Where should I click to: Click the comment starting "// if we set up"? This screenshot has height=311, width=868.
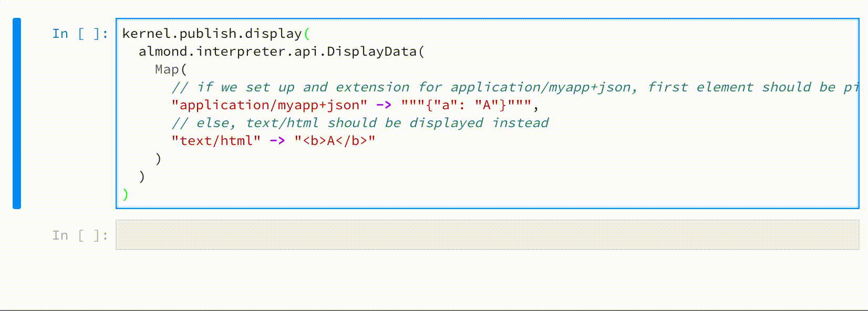(515, 87)
